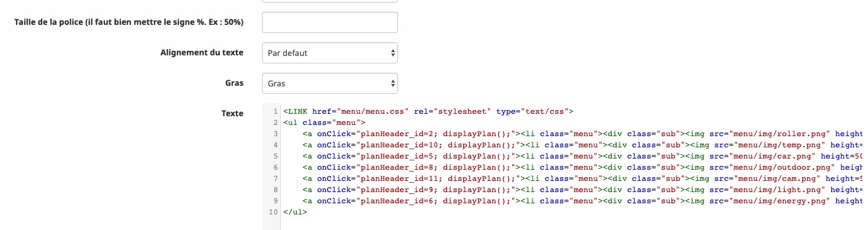The width and height of the screenshot is (868, 230).
Task: Click the font size percentage input field
Action: [x=330, y=22]
